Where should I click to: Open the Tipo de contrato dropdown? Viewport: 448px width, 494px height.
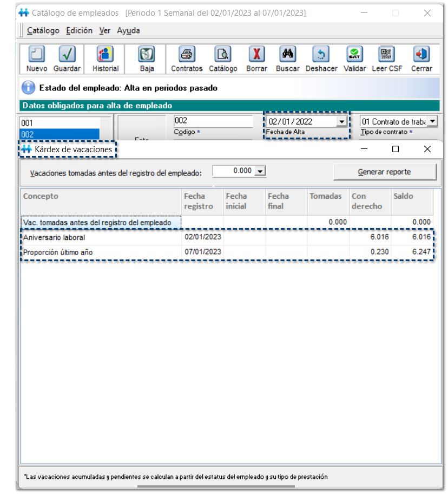[x=432, y=122]
